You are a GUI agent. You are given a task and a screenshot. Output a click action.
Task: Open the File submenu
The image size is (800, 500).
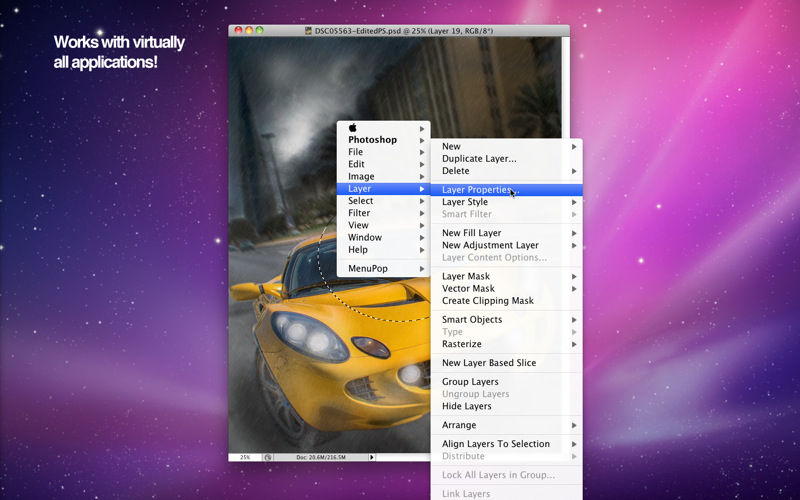[x=383, y=152]
